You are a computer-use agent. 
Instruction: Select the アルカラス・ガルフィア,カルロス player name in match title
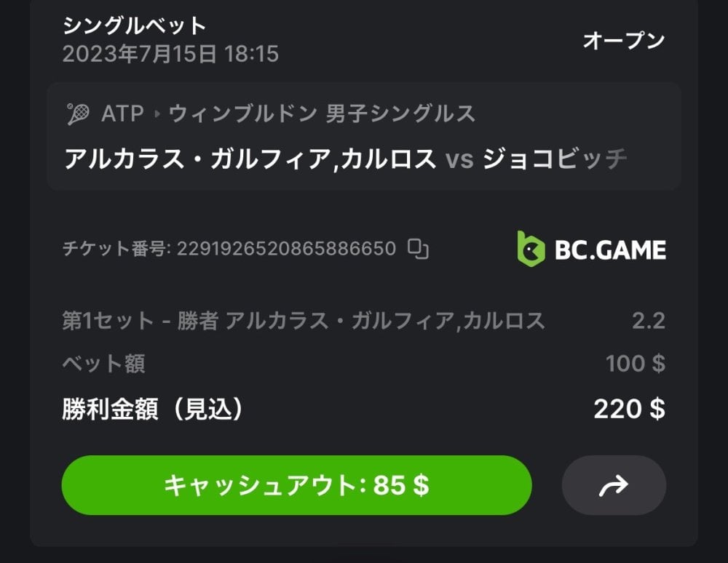click(x=250, y=159)
